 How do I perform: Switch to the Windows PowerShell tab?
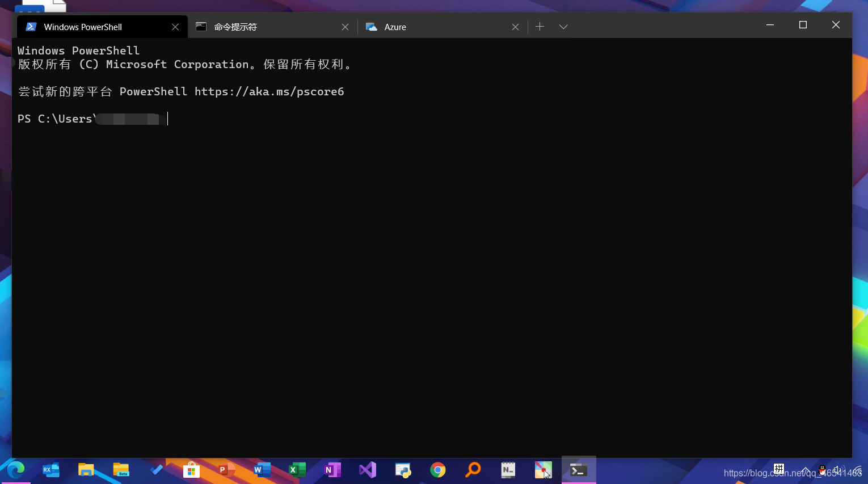point(102,27)
